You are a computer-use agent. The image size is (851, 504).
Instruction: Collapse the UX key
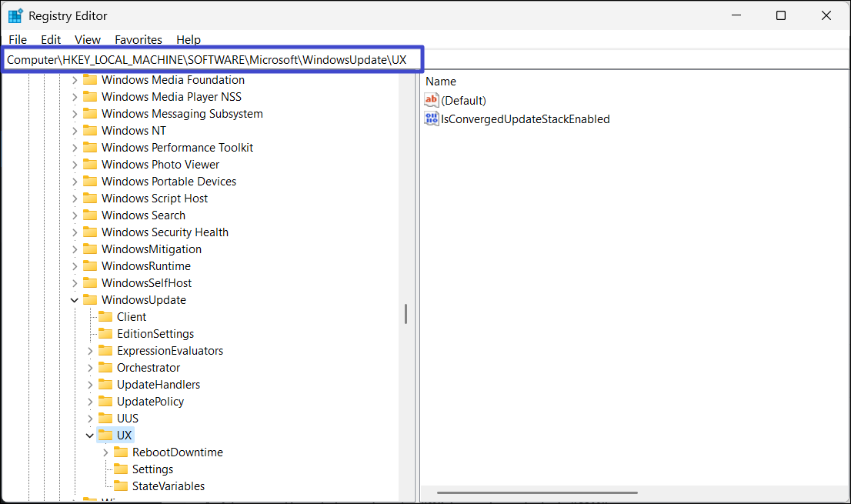click(90, 436)
